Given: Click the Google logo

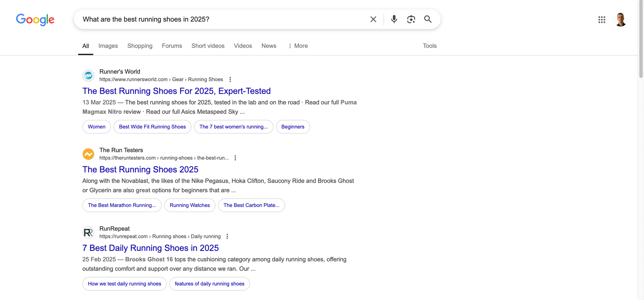Looking at the screenshot, I should coord(35,20).
